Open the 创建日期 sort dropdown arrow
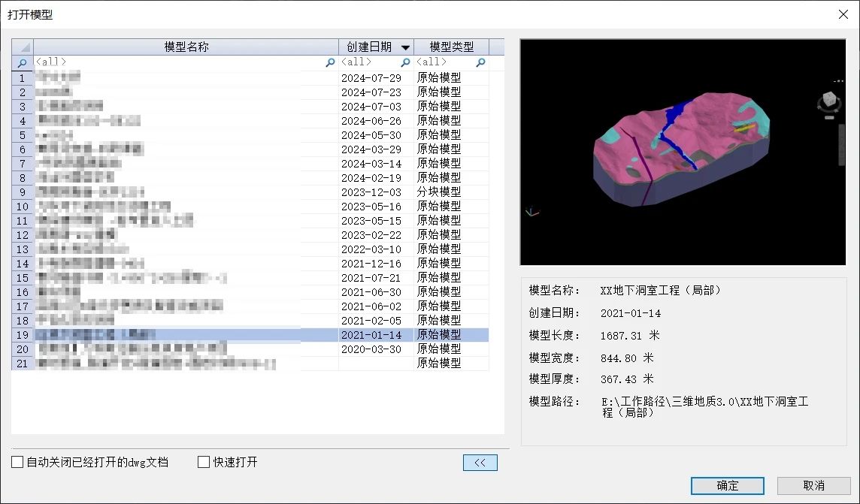The height and width of the screenshot is (504, 860). coord(405,47)
